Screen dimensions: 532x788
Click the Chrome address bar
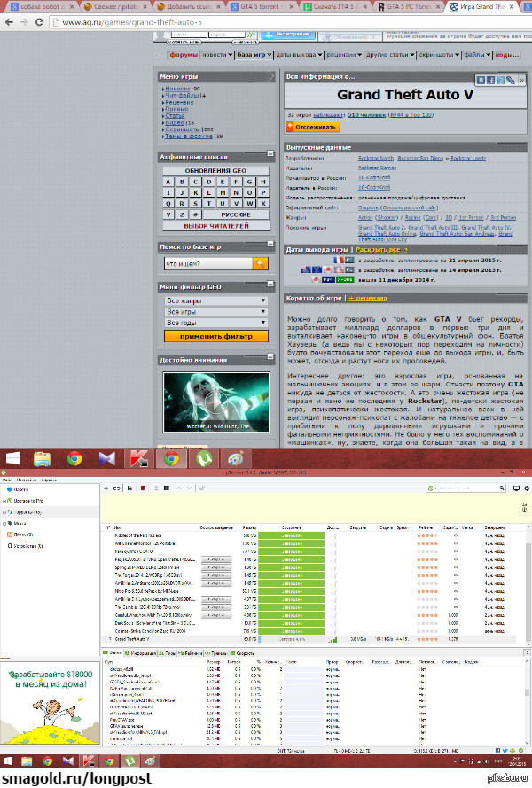[289, 22]
